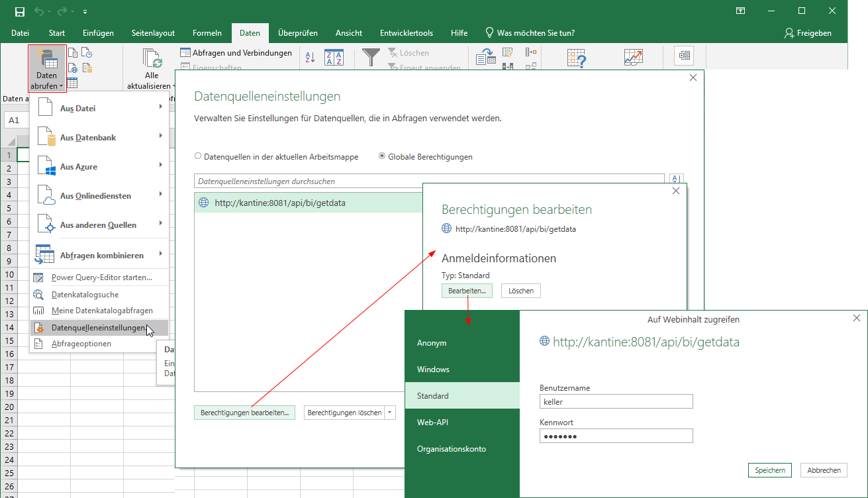
Task: Select the Globale Berechtigungen radio button
Action: [382, 157]
